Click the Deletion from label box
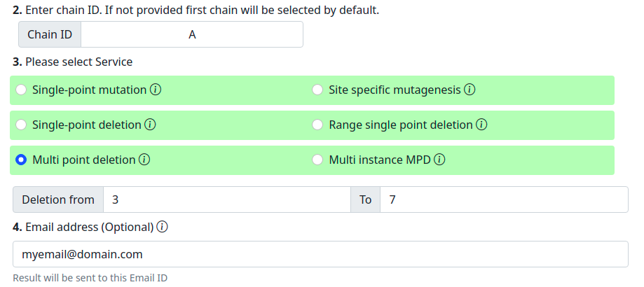 point(58,199)
